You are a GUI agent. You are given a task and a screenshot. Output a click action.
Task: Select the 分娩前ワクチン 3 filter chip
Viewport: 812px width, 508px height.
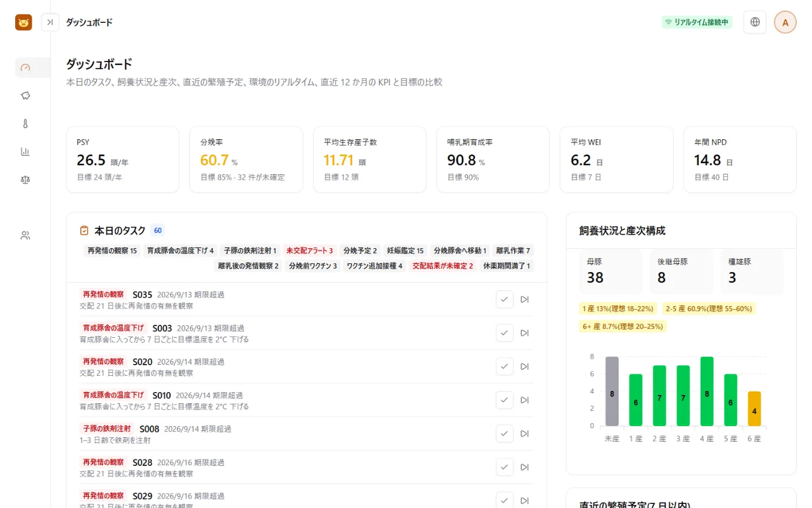coord(313,266)
